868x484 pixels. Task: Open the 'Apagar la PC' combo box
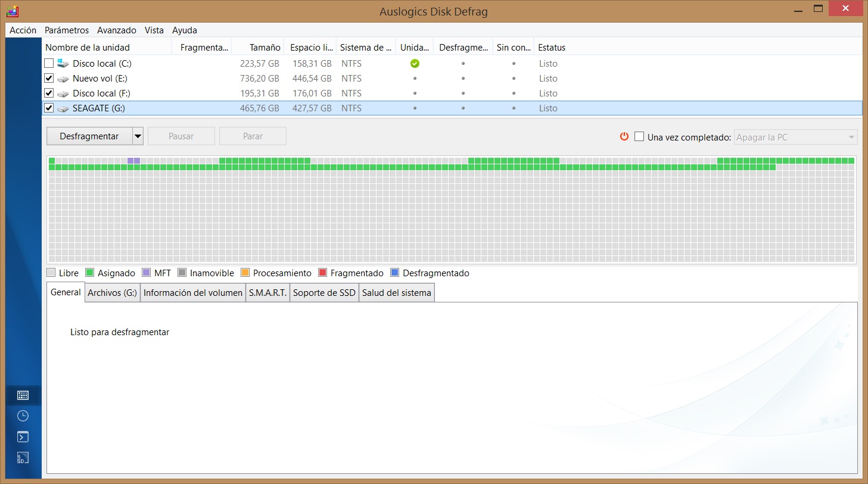pos(795,137)
